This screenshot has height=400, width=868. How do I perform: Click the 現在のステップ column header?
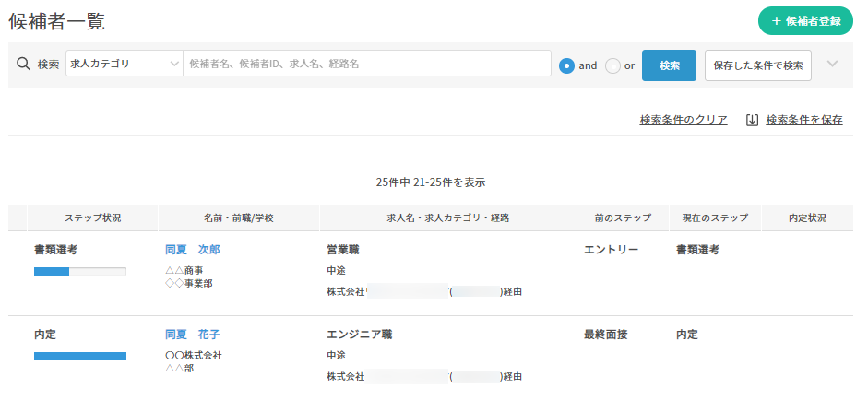(x=715, y=218)
